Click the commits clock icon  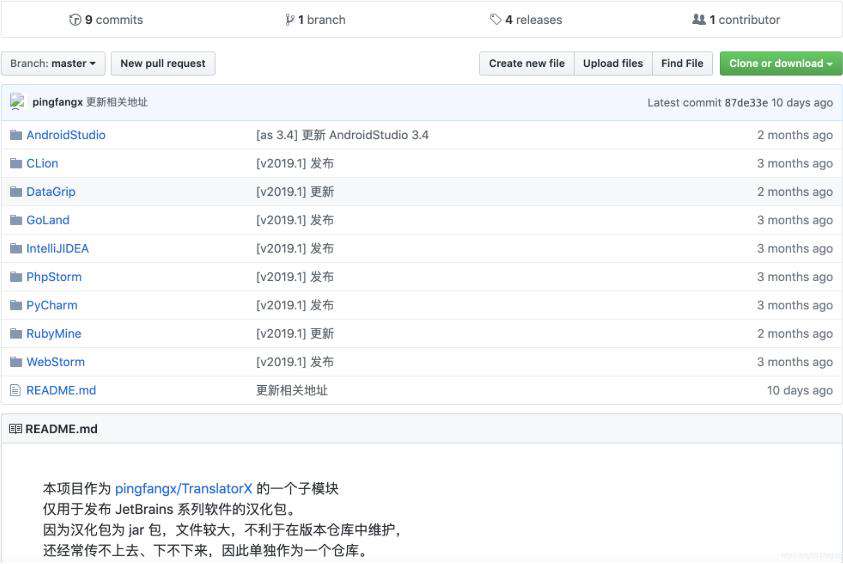point(75,20)
